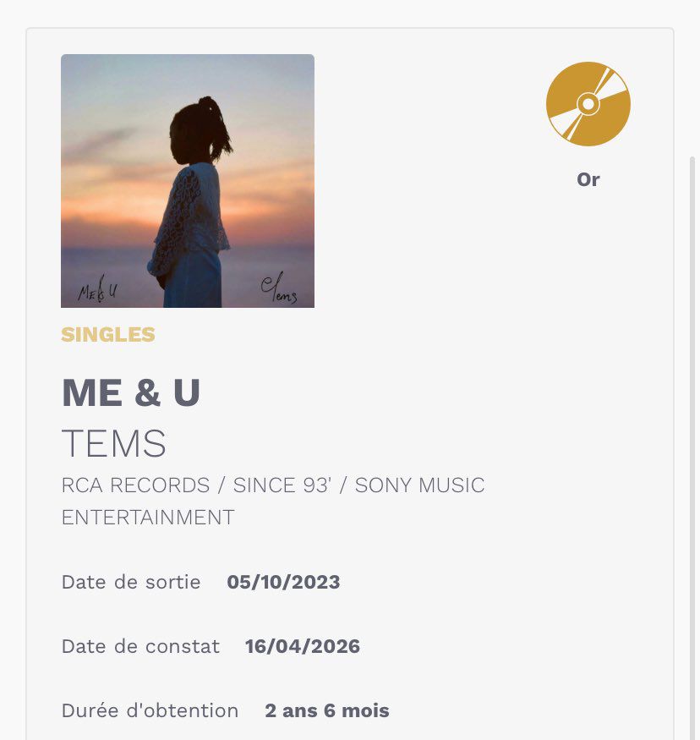Click the handwritten 'Me & U' on cover
The height and width of the screenshot is (740, 700).
96,293
